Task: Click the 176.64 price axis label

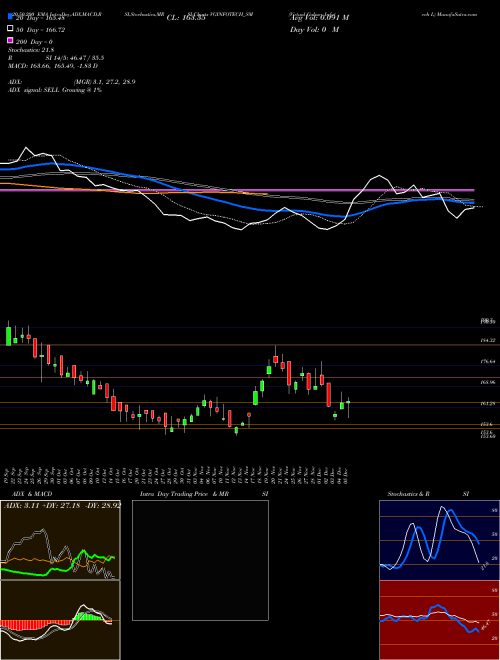Action: click(x=488, y=361)
